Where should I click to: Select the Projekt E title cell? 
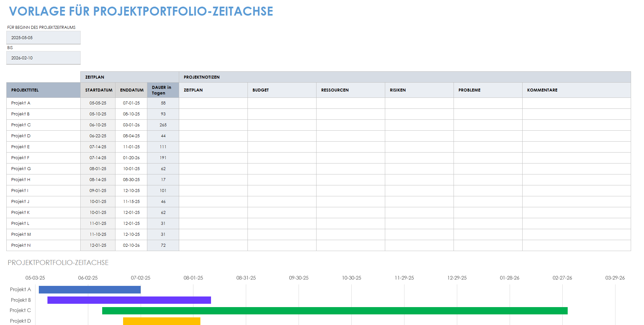(43, 147)
